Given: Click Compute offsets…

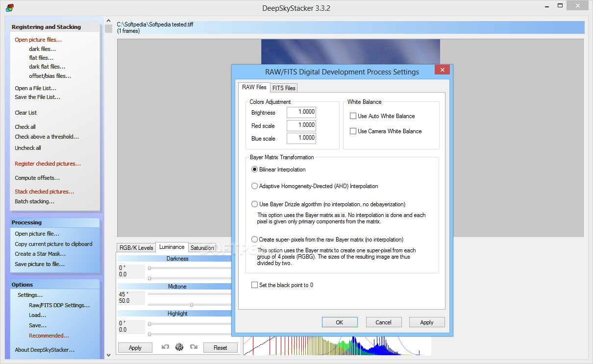Looking at the screenshot, I should (x=37, y=178).
